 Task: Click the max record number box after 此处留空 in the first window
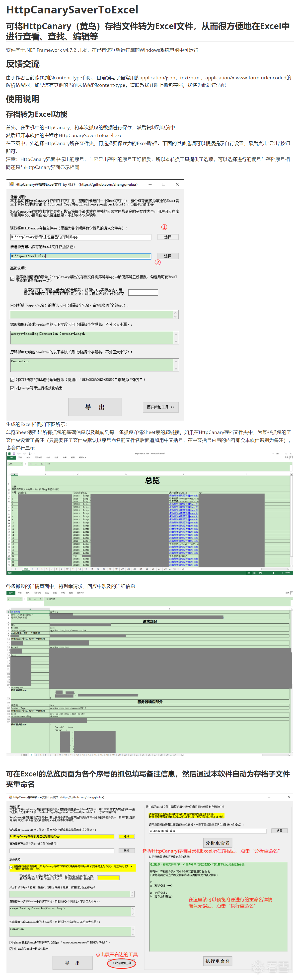tap(143, 292)
